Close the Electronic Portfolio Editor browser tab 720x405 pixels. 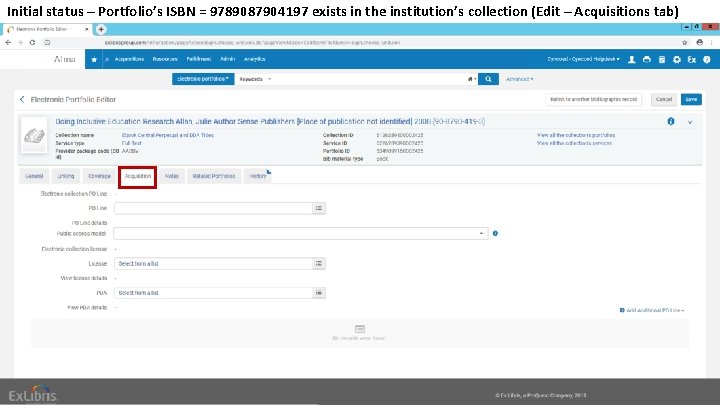coord(86,29)
